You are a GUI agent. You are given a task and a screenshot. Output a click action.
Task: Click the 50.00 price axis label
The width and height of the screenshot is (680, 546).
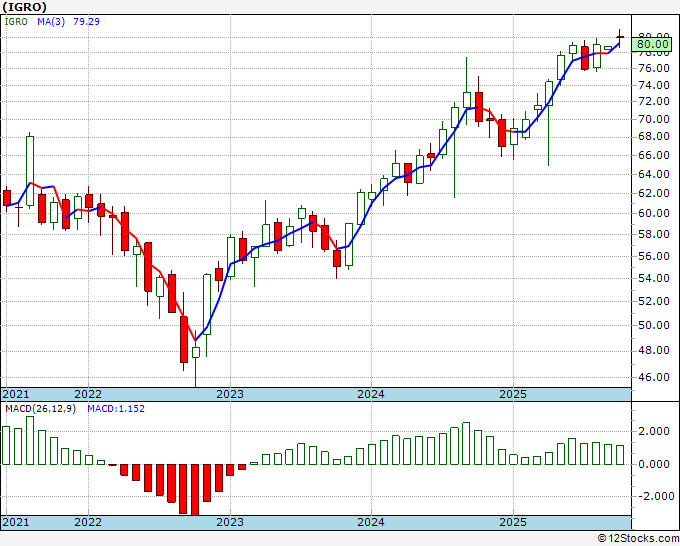coord(654,325)
